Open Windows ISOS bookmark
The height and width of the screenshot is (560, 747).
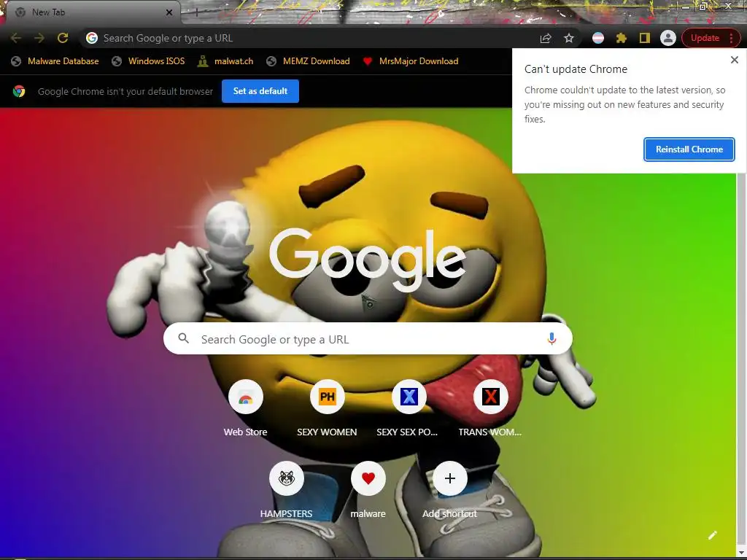click(x=148, y=61)
